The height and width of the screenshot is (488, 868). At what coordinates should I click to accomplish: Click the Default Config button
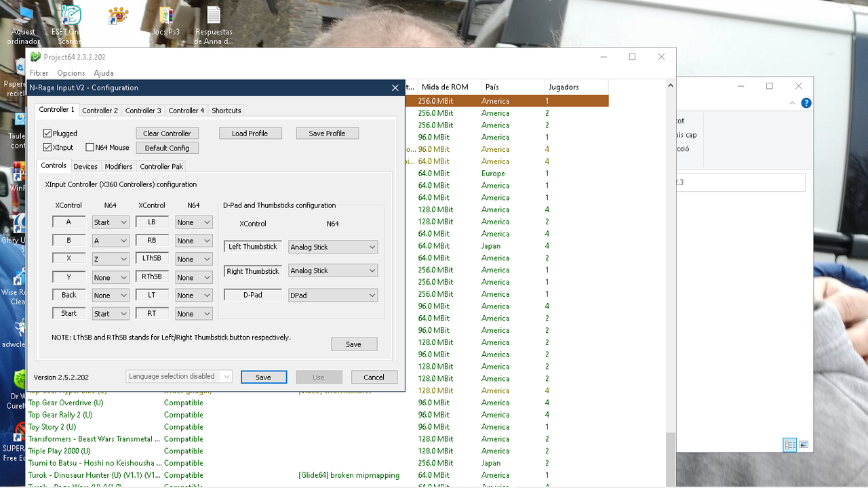pyautogui.click(x=167, y=148)
